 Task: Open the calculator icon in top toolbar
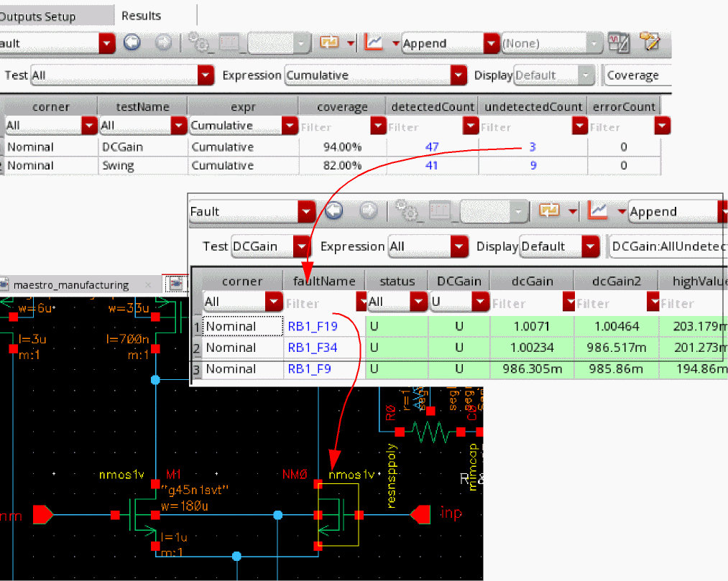(x=617, y=43)
